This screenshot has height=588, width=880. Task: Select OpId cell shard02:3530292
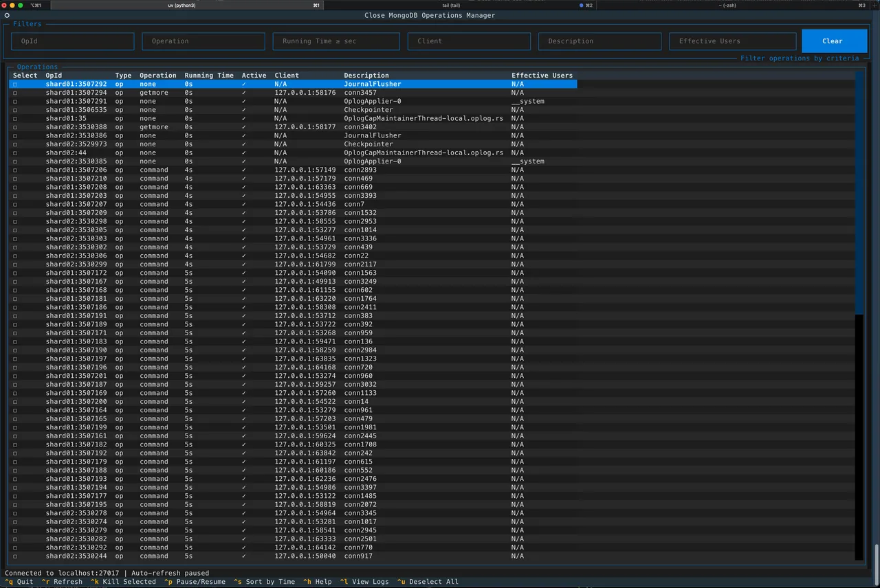(x=76, y=548)
